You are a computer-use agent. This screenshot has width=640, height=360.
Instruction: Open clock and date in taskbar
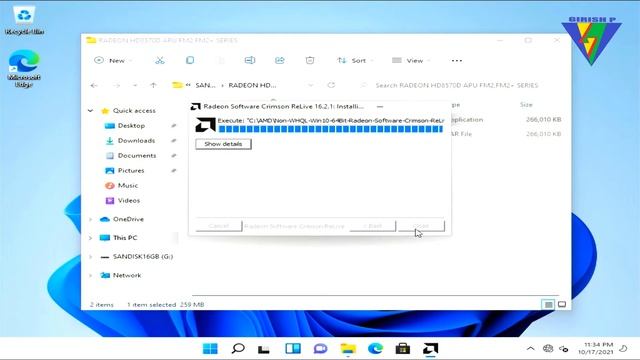596,348
